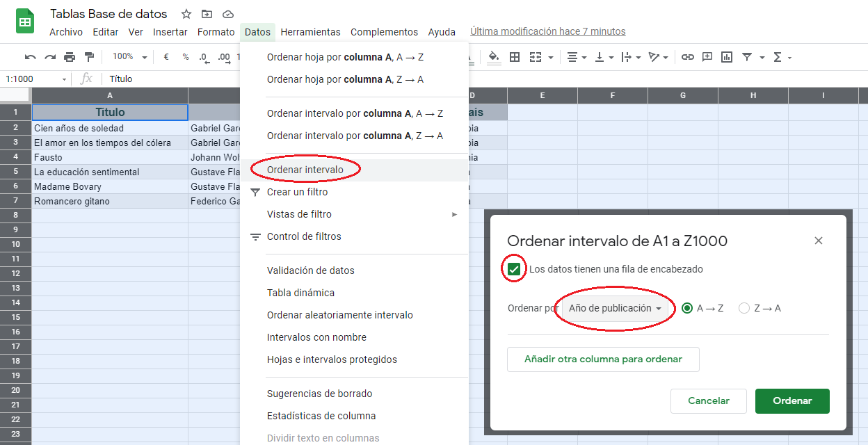Click the insert link icon

(x=687, y=57)
